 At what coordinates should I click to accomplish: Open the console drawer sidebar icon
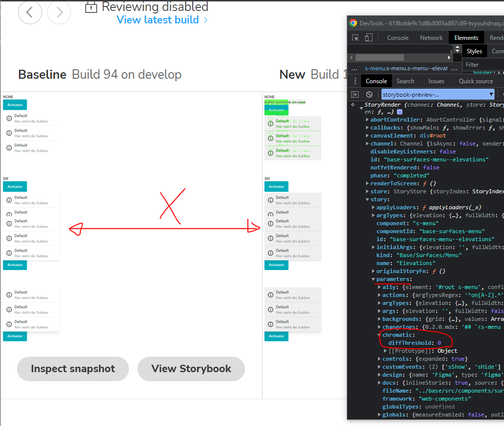click(355, 94)
